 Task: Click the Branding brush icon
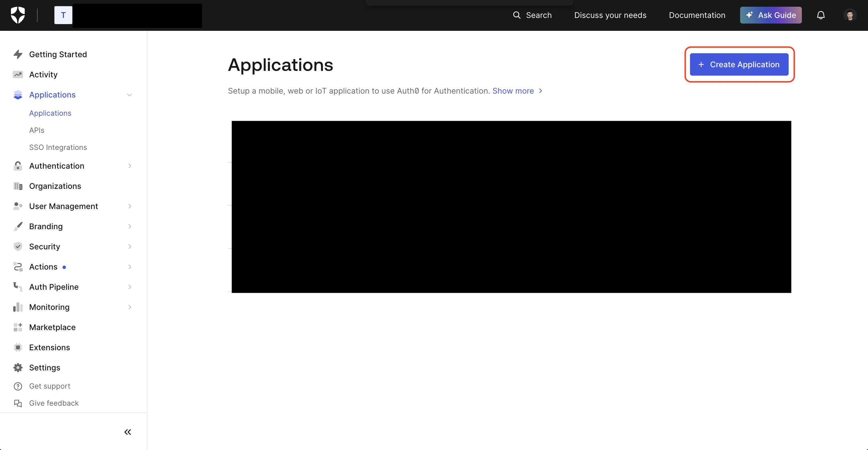pos(18,226)
